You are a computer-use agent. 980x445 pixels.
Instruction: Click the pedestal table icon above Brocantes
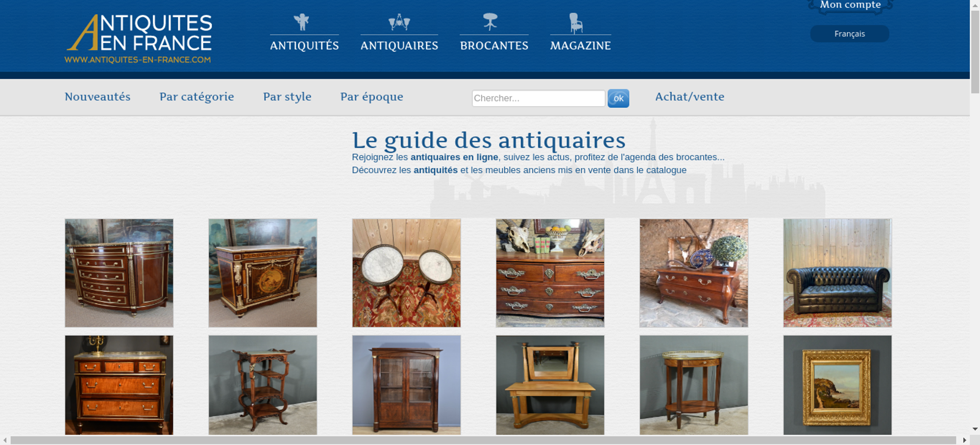[x=490, y=22]
